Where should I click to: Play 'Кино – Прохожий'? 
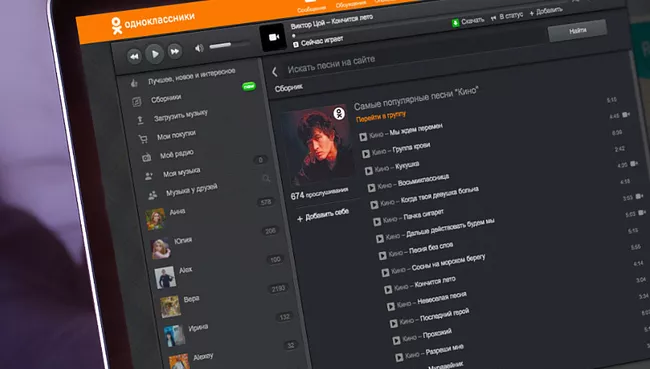tap(396, 340)
